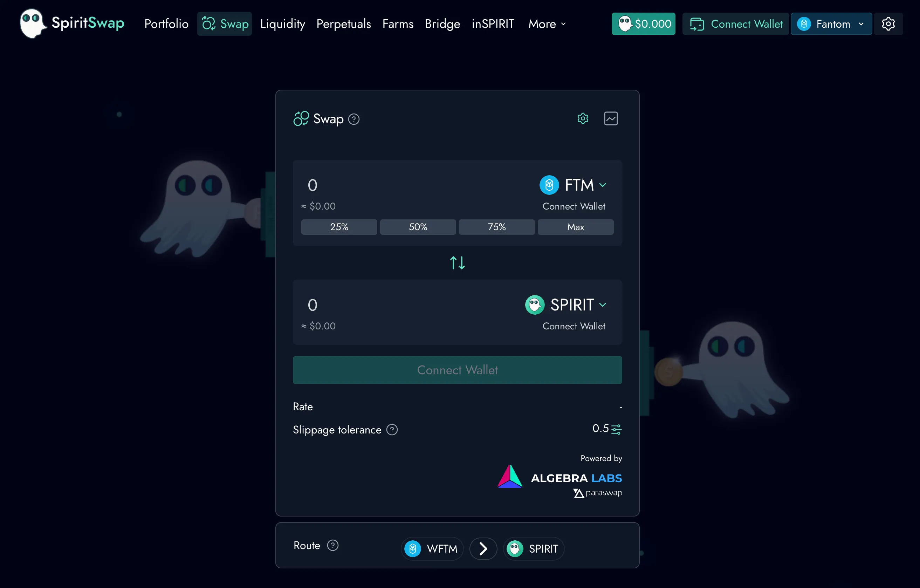920x588 pixels.
Task: Click the Swap help question mark
Action: pyautogui.click(x=354, y=119)
